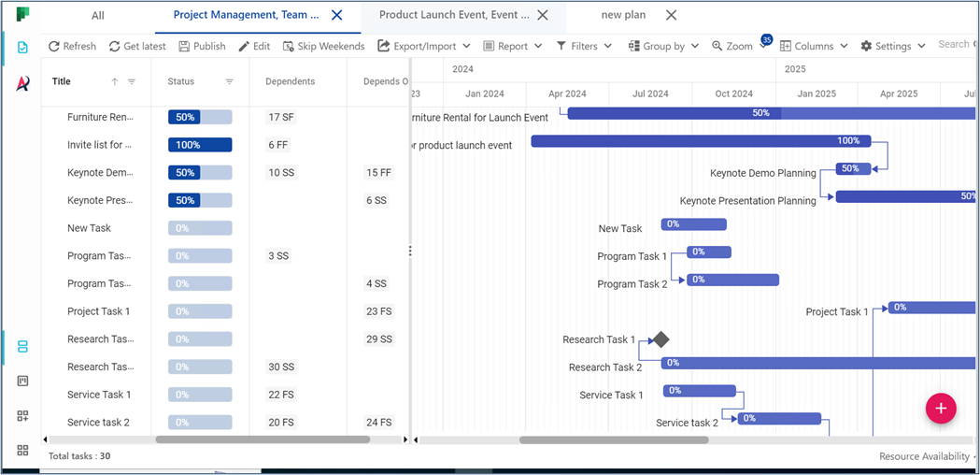Switch to the All tab
This screenshot has width=980, height=475.
[98, 15]
